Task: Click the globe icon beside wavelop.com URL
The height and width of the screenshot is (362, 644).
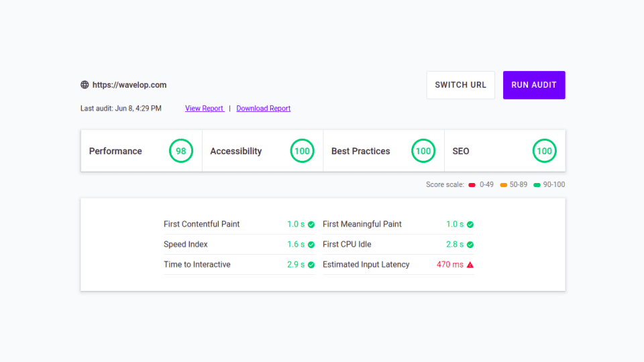Action: tap(85, 85)
